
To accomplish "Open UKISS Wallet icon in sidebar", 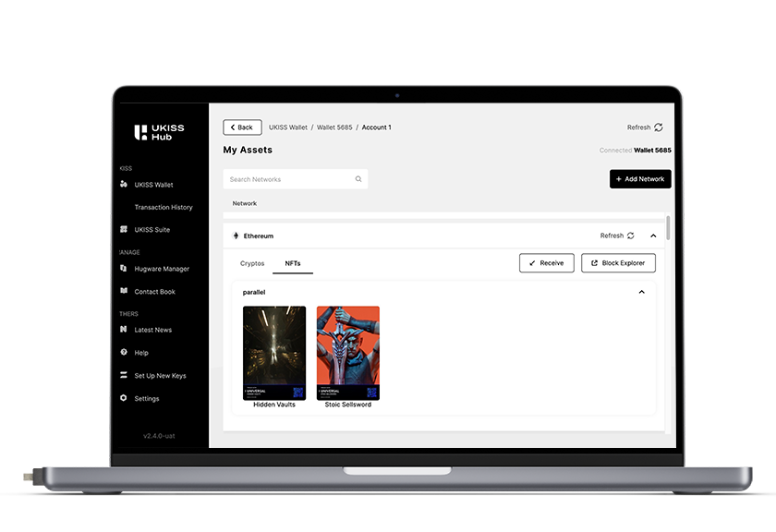I will point(123,184).
